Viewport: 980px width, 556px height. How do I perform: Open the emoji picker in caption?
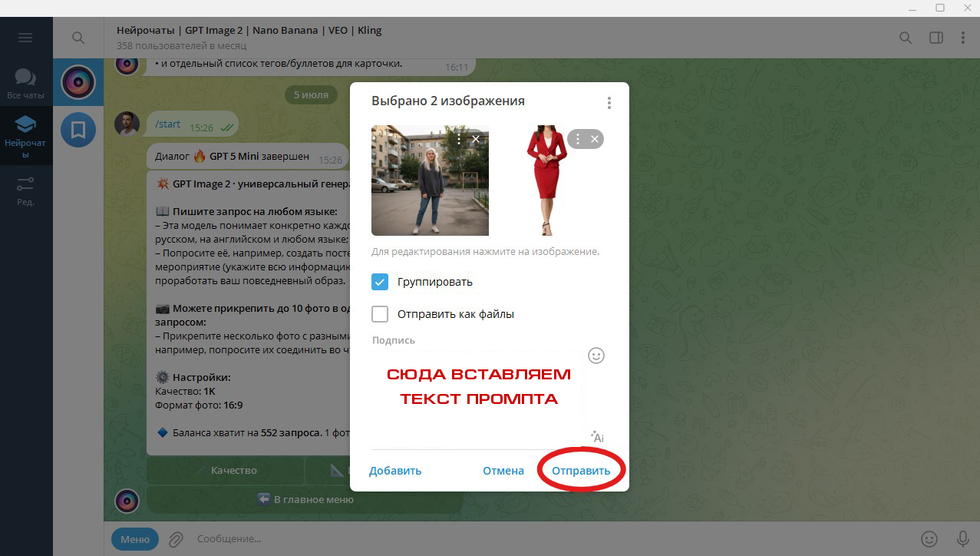[596, 356]
